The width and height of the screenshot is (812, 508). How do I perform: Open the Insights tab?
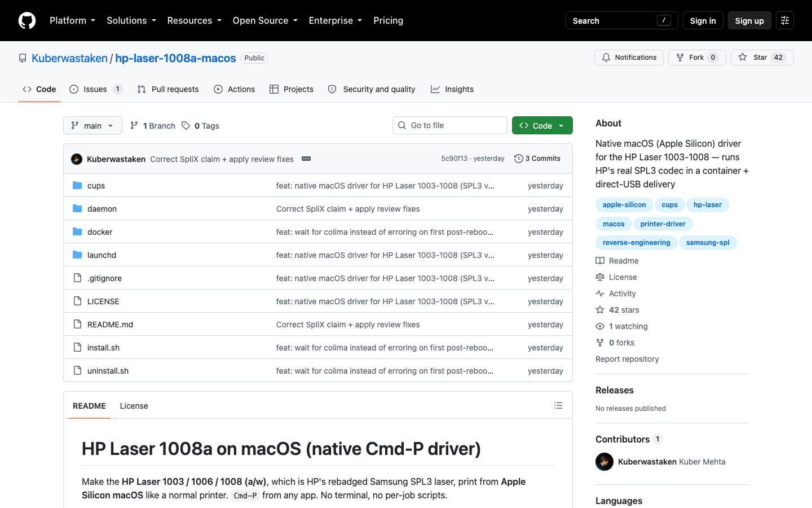point(452,89)
